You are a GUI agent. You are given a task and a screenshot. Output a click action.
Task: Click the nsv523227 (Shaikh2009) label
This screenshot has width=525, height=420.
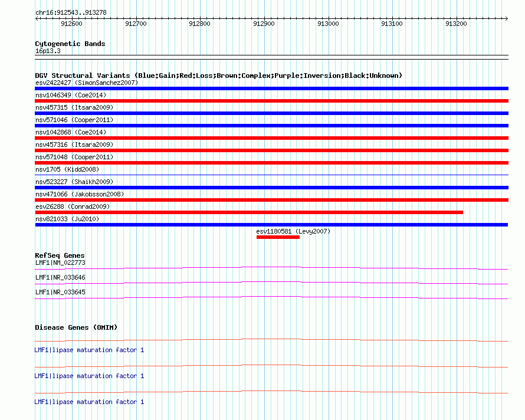(74, 182)
